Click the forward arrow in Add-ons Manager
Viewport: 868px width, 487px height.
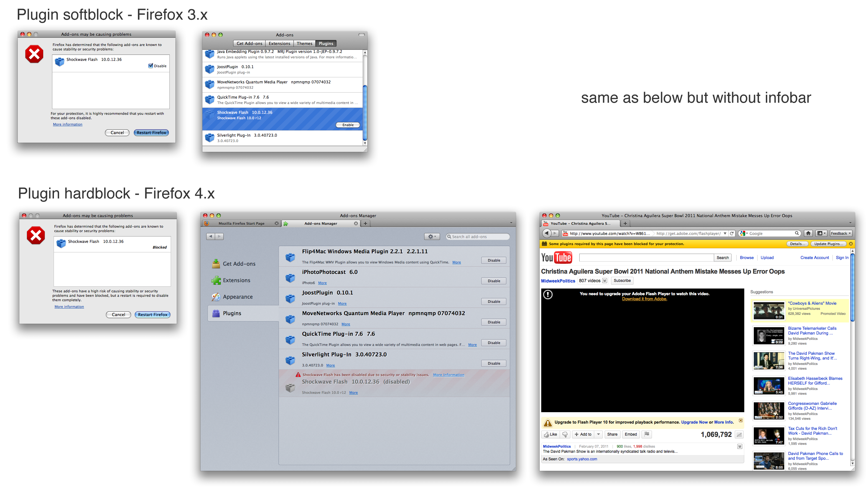(x=219, y=237)
